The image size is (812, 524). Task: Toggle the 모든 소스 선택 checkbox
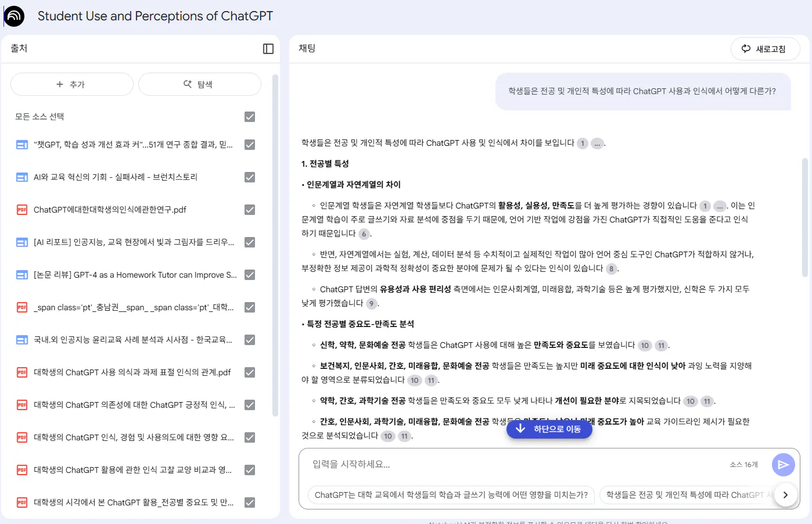(x=249, y=116)
